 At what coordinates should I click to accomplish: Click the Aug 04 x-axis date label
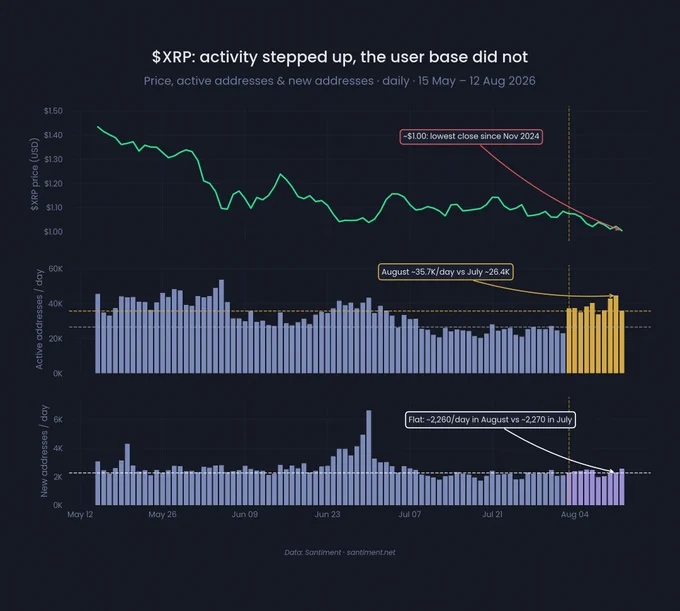575,515
